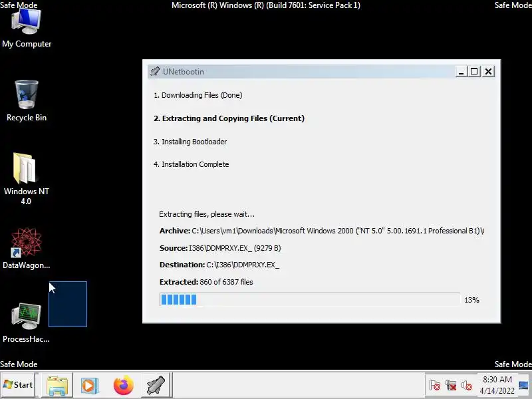Screen dimensions: 532x399
Task: Click the muted volume tray icon
Action: [467, 386]
